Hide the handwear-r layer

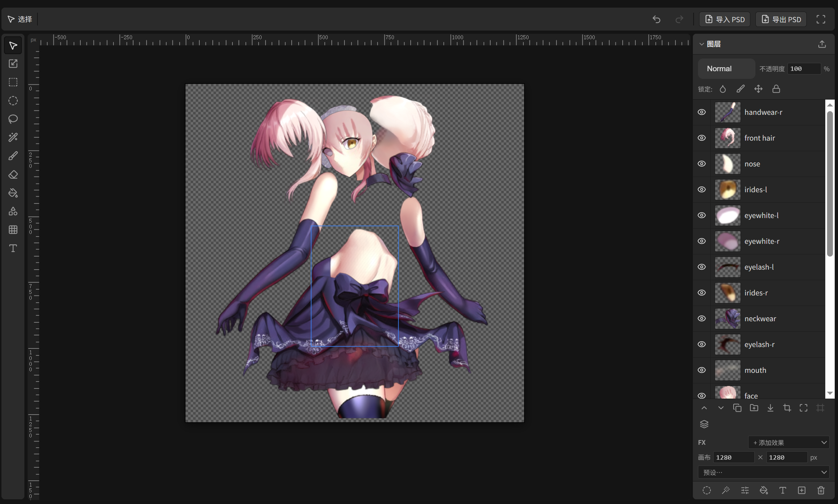point(702,112)
